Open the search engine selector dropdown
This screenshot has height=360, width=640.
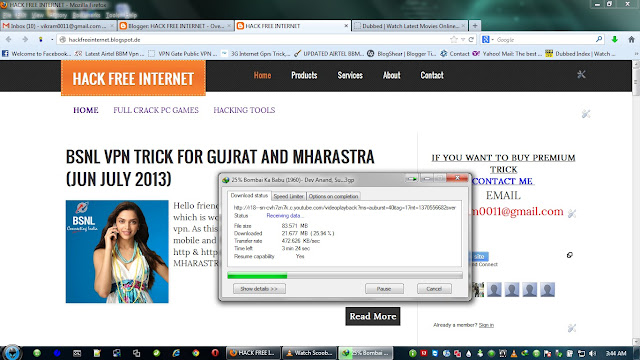click(487, 40)
